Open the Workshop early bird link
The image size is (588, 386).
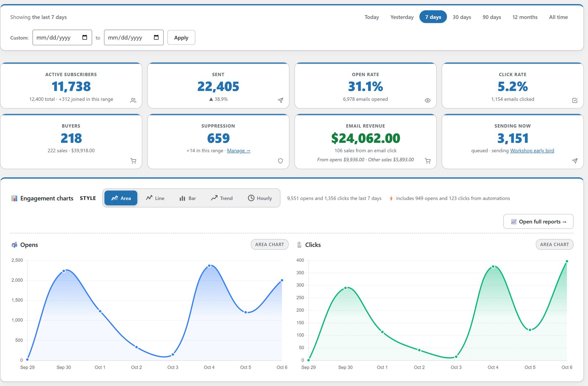point(532,151)
